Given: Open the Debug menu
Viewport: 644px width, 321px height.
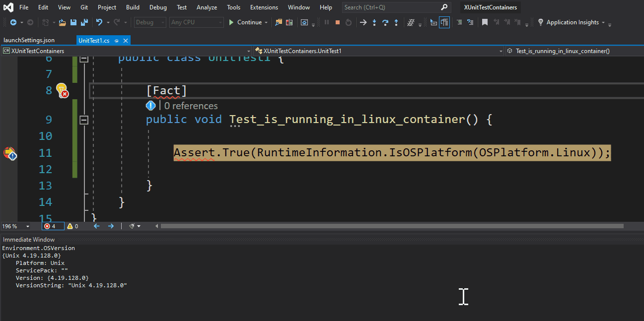Looking at the screenshot, I should point(158,7).
